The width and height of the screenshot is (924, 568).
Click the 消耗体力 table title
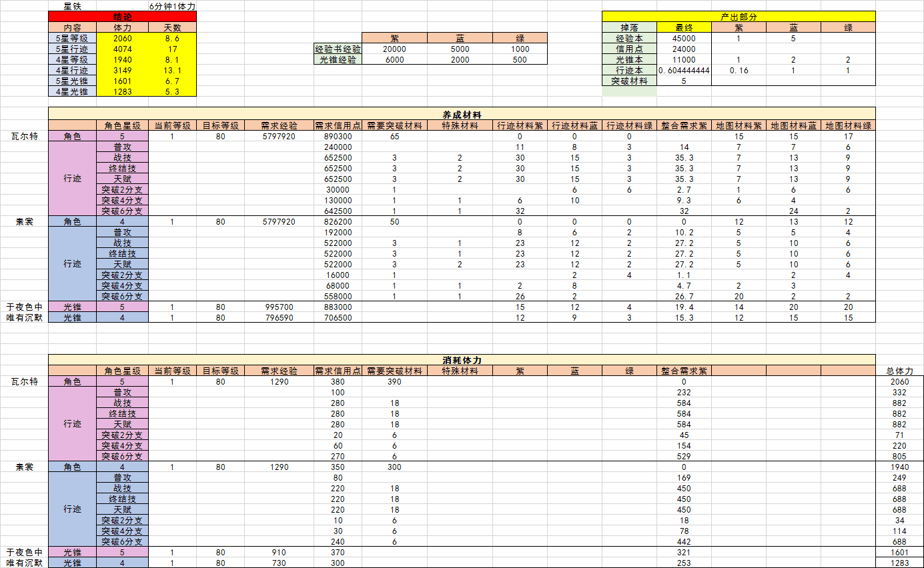(462, 359)
